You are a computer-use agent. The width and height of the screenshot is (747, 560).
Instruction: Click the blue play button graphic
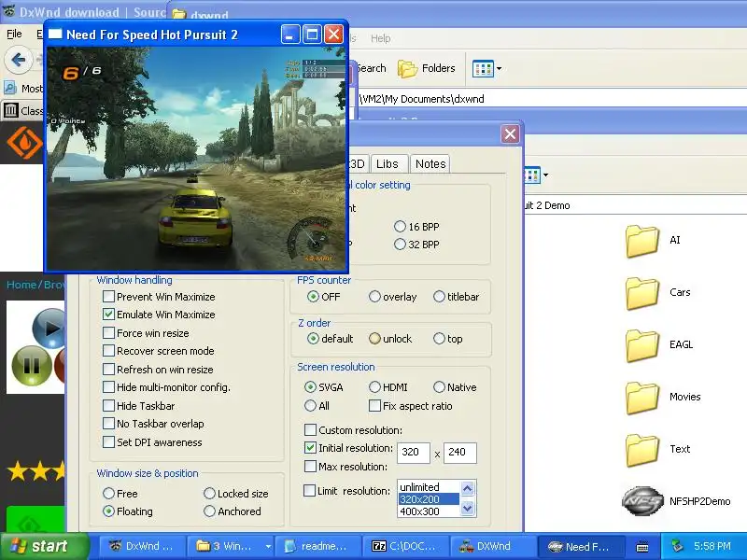[x=49, y=328]
